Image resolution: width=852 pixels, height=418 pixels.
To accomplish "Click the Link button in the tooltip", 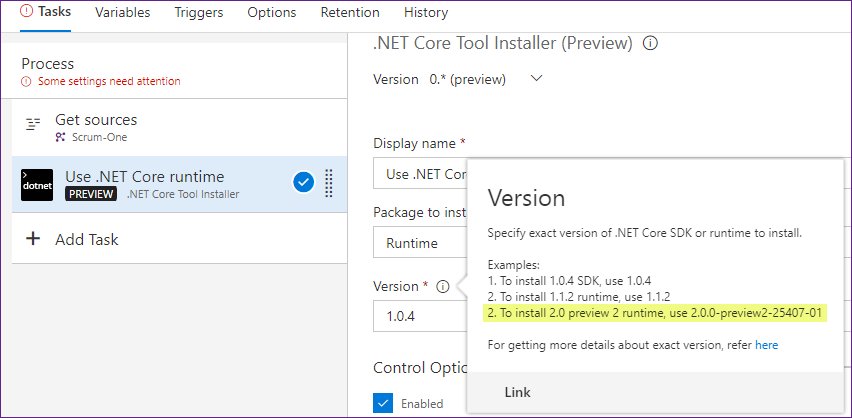I will point(518,392).
